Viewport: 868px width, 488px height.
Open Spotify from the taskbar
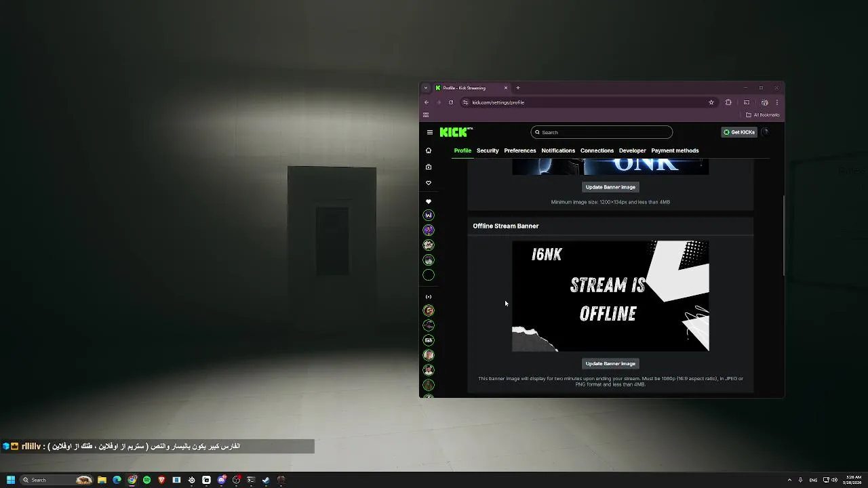coord(146,480)
